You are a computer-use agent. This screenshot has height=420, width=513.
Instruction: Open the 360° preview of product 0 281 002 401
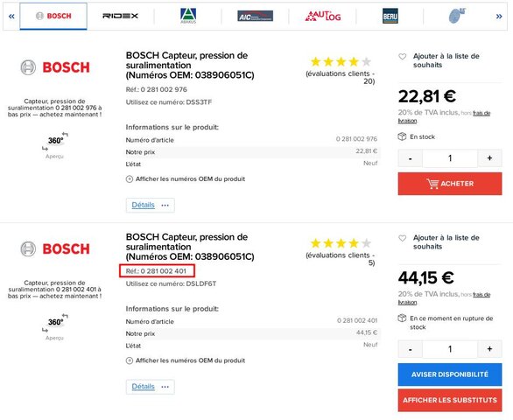55,323
